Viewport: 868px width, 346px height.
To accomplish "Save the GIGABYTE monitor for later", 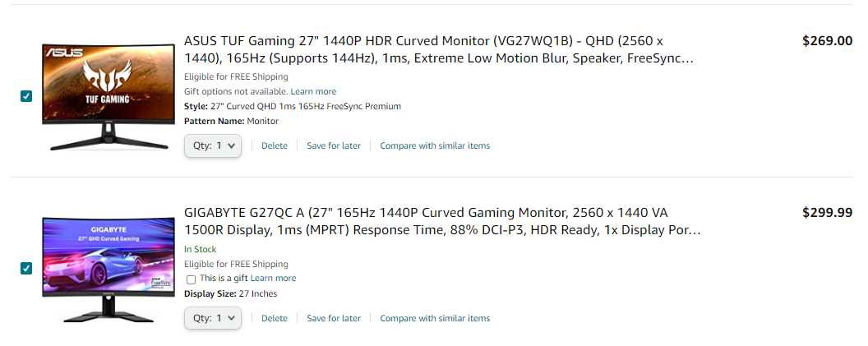I will 334,318.
